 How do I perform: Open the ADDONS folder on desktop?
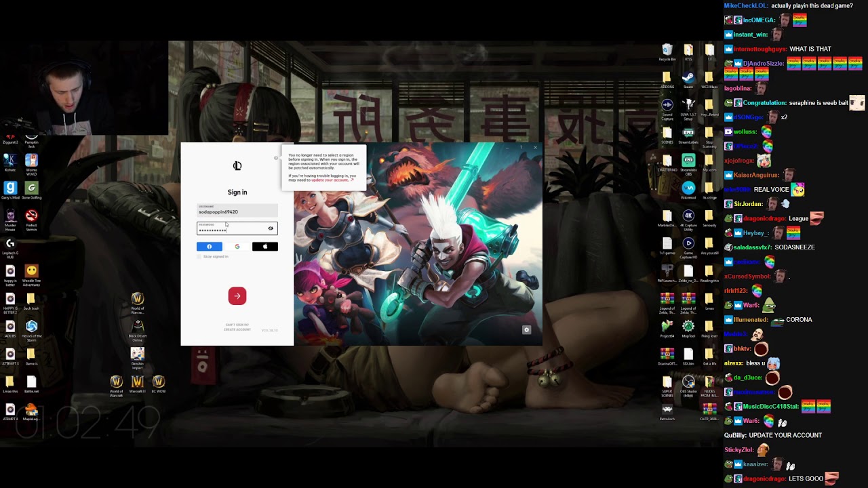pyautogui.click(x=667, y=80)
